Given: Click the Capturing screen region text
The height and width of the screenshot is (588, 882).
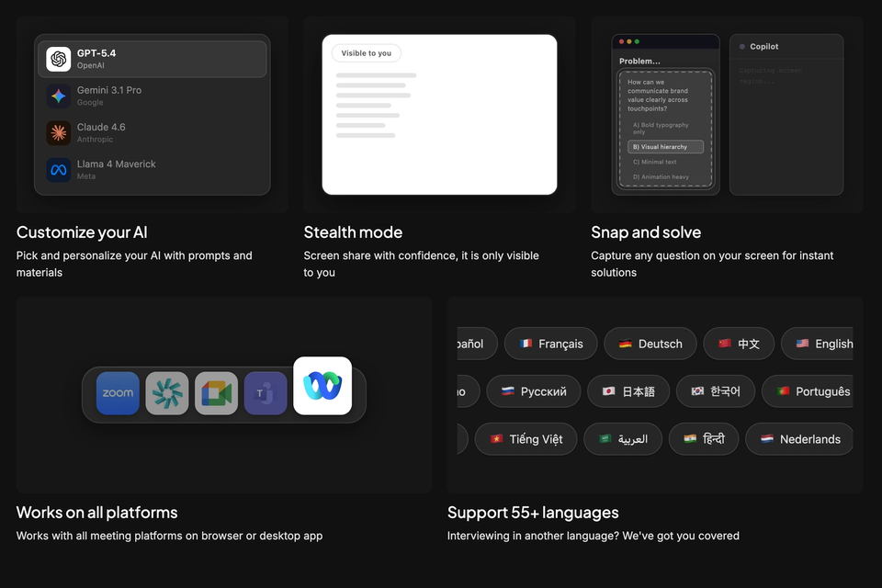Looking at the screenshot, I should point(771,76).
